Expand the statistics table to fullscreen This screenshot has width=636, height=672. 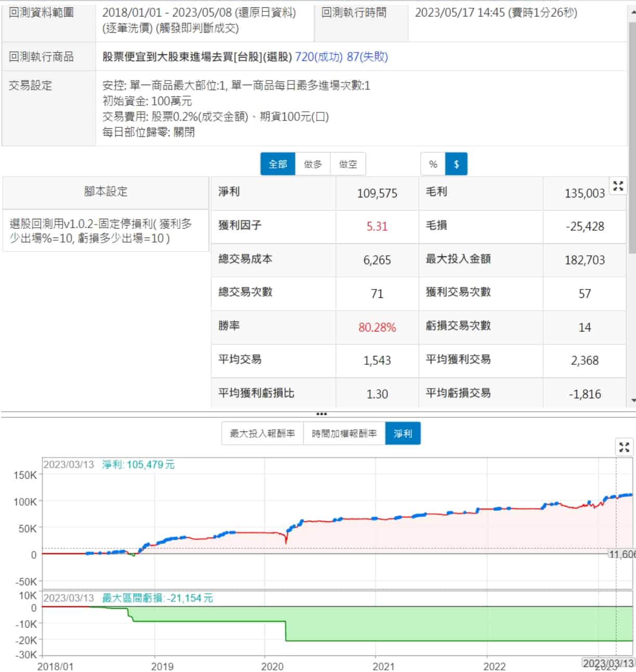(618, 186)
